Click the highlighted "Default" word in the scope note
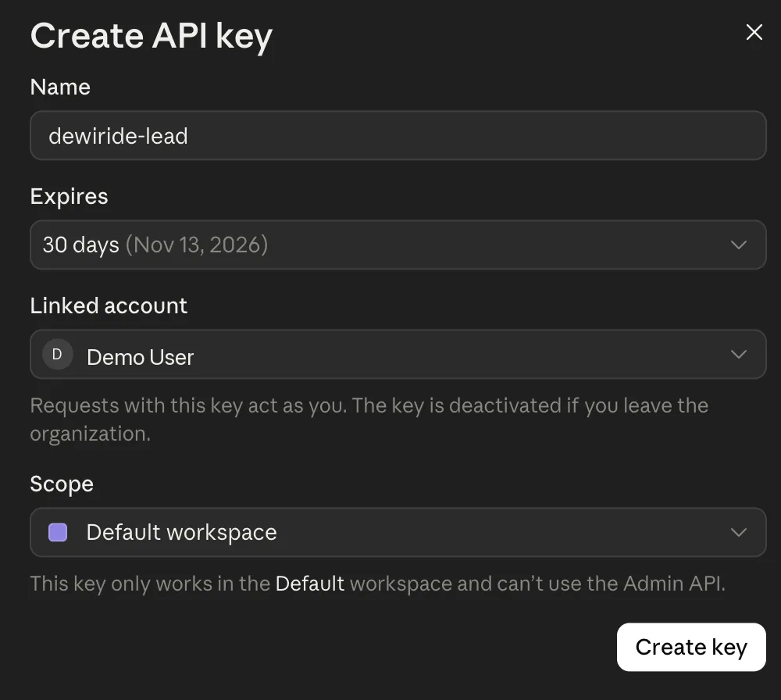This screenshot has height=700, width=781. (x=309, y=584)
